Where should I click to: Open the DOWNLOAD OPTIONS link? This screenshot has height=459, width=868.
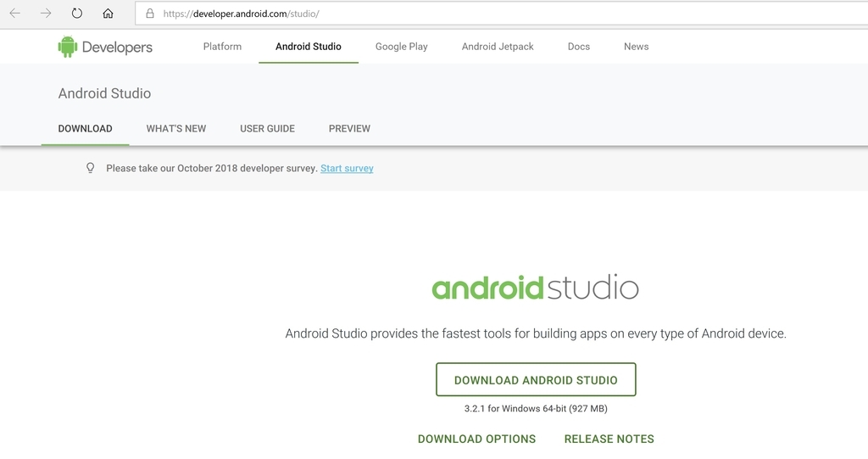tap(476, 439)
